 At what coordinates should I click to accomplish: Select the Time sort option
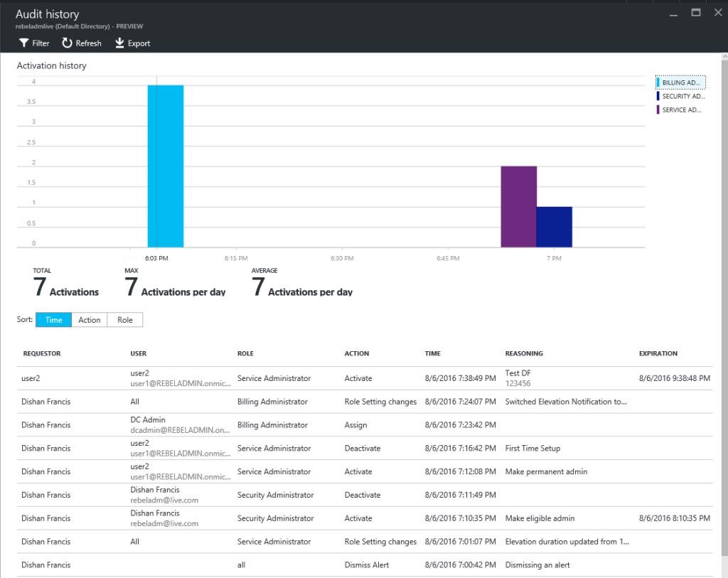click(x=53, y=319)
